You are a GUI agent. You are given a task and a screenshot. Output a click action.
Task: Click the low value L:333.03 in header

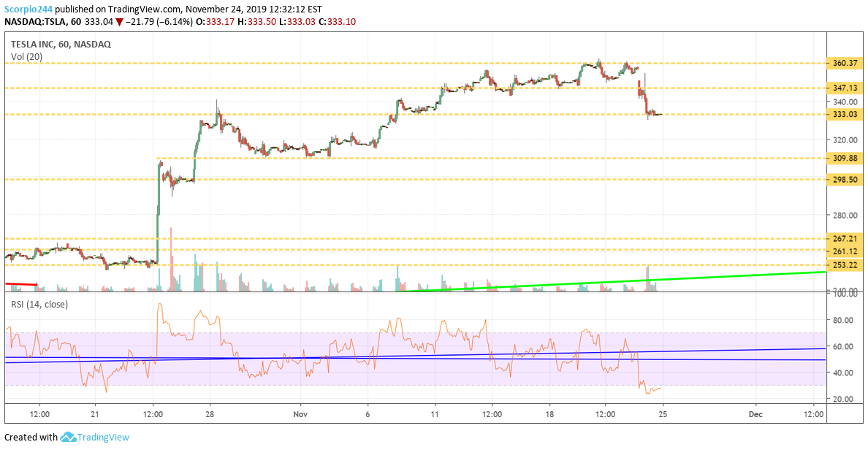click(x=299, y=22)
